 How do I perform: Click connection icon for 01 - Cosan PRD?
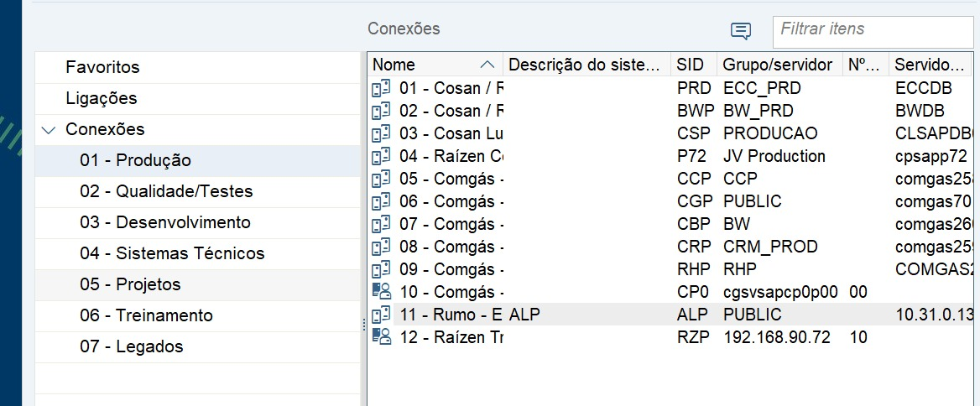(x=381, y=89)
